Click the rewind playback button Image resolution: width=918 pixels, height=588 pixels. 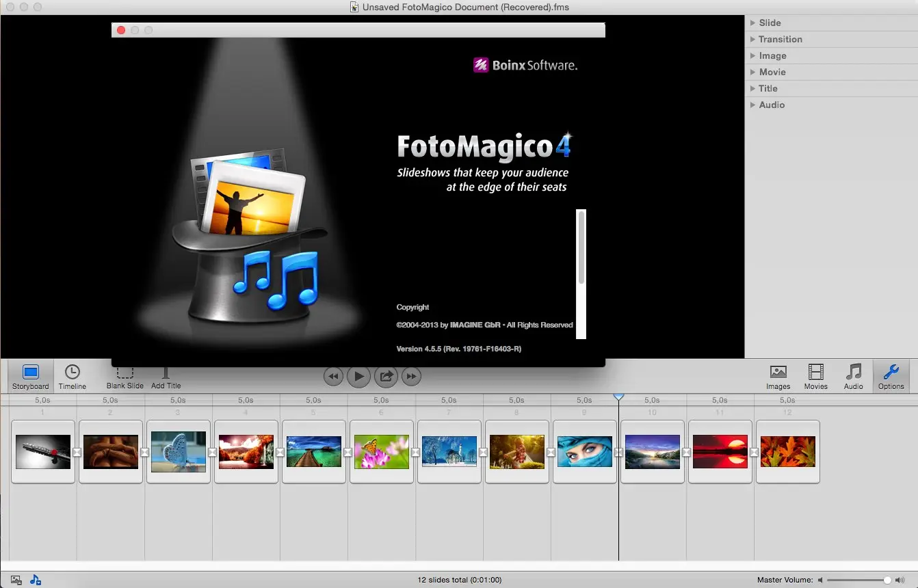(x=333, y=376)
